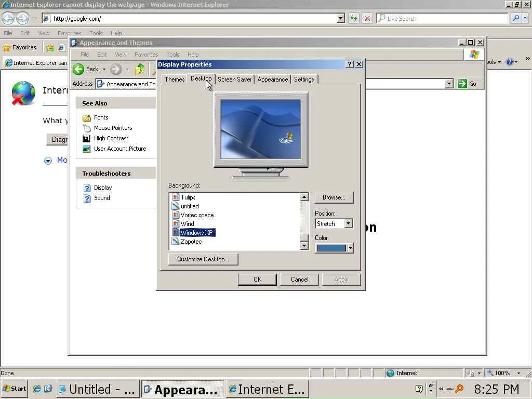Screen dimensions: 532x399
Task: Open IE View menu
Action: pos(44,33)
